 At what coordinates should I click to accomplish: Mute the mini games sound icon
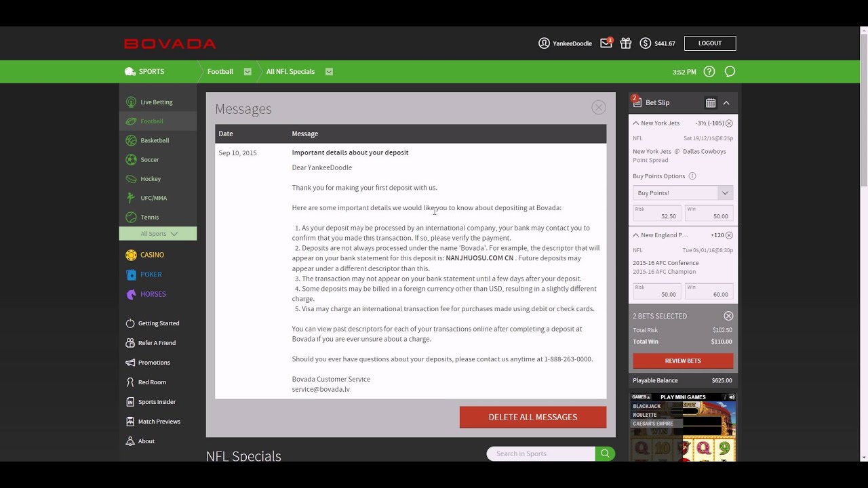click(x=732, y=397)
